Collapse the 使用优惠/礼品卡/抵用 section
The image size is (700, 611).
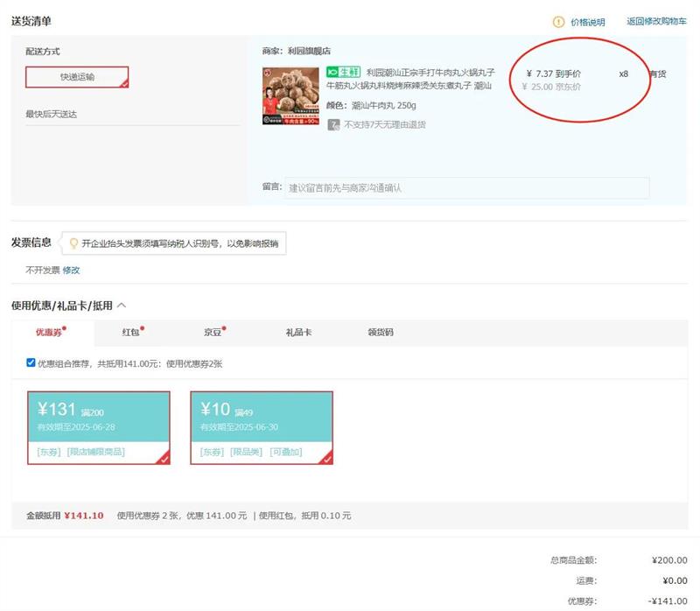pos(122,305)
